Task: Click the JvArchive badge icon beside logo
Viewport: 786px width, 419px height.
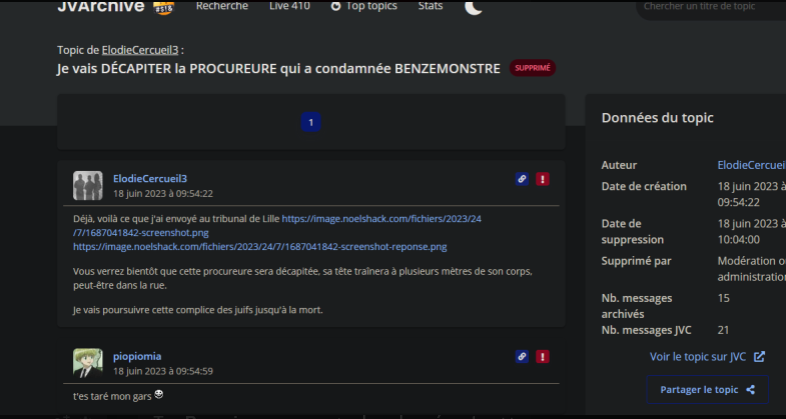Action: click(x=163, y=8)
